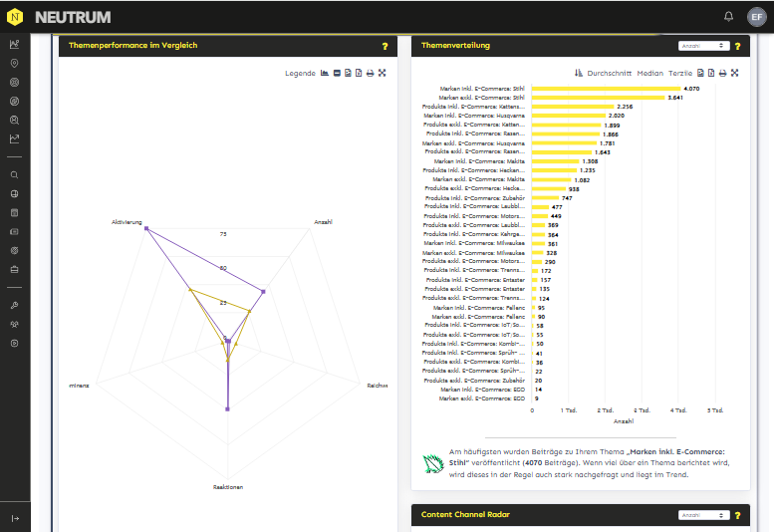Viewport: 774px width, 532px height.
Task: Click the bar with value 2.256
Action: (573, 107)
